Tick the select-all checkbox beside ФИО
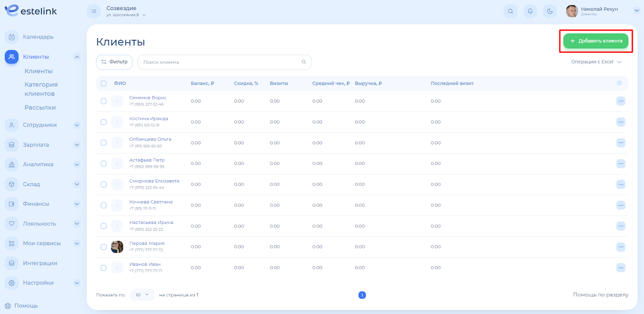This screenshot has width=644, height=314. pyautogui.click(x=104, y=83)
